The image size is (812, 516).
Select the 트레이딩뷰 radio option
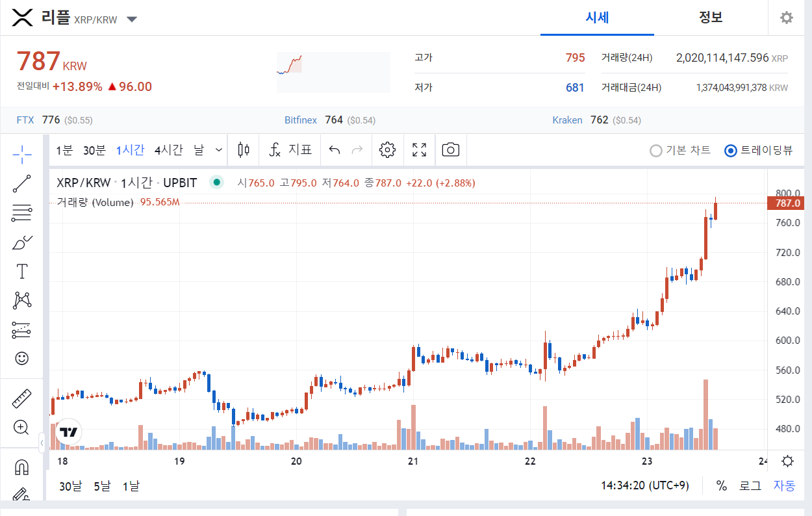758,150
